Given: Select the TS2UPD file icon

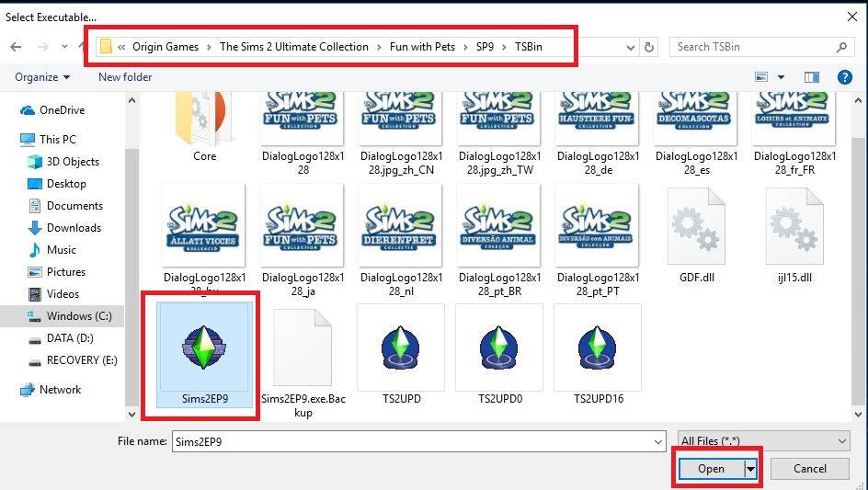Looking at the screenshot, I should 401,355.
